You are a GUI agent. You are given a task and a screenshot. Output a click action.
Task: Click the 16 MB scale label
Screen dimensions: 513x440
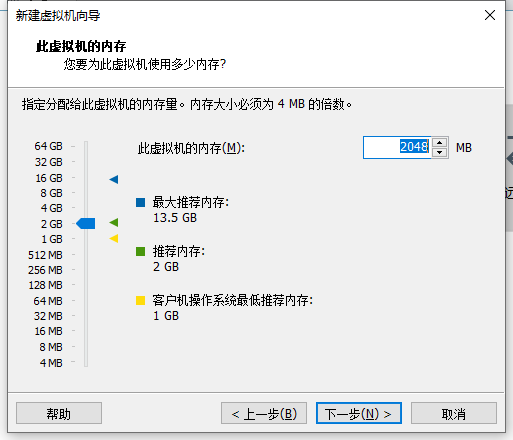48,331
